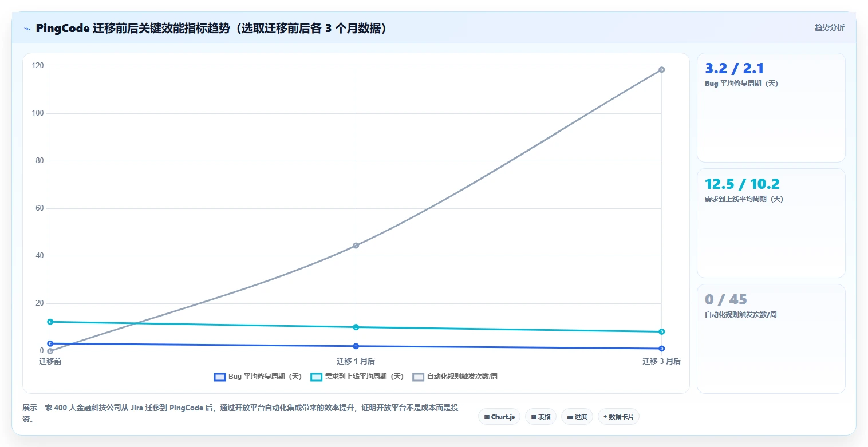
Task: Click the gray data point at 迁移 1 月后
Action: click(x=356, y=246)
